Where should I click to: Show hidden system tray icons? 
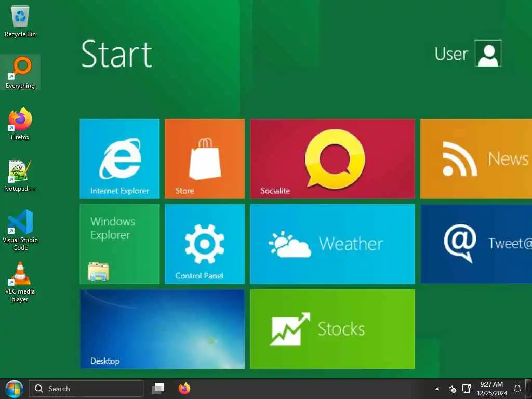[x=437, y=389]
